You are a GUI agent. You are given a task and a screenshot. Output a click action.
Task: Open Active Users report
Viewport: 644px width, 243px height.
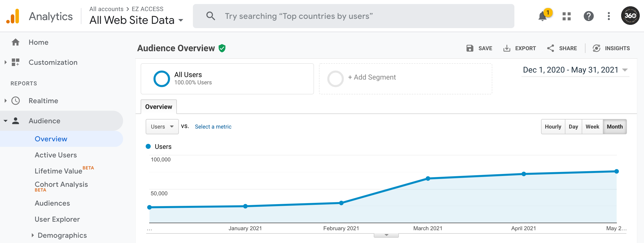(56, 155)
